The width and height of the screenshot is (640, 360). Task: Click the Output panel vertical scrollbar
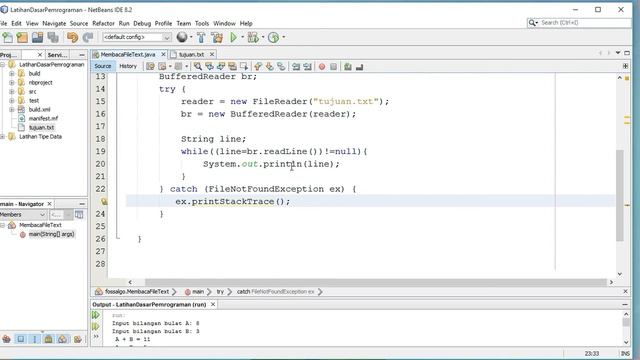point(626,328)
